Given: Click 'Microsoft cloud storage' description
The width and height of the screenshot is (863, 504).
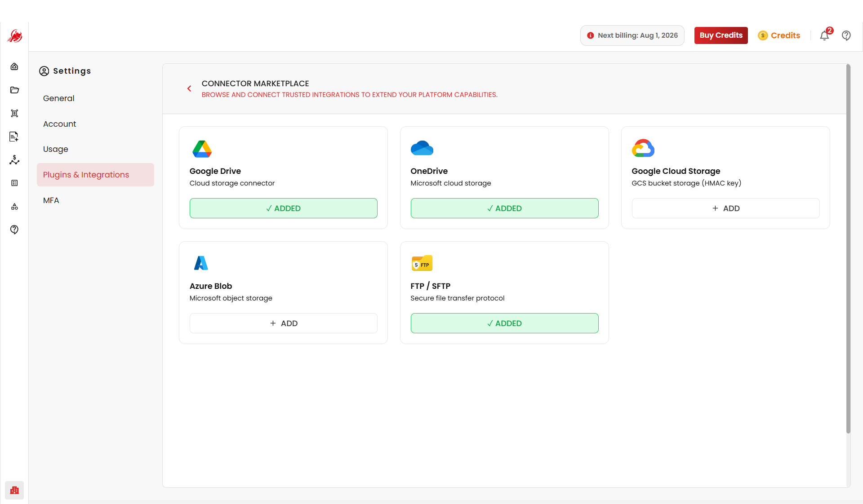Looking at the screenshot, I should tap(450, 183).
